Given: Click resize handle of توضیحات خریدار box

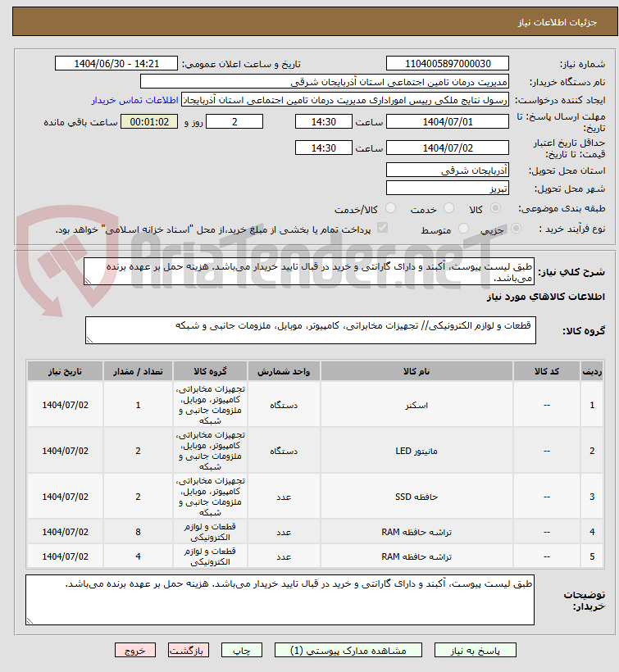Looking at the screenshot, I should (30, 621).
